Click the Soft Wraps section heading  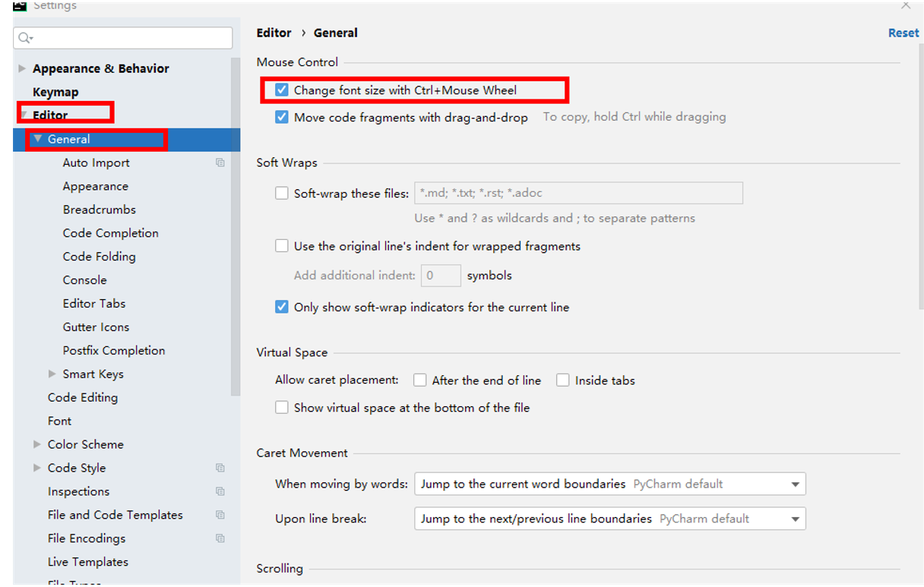[x=286, y=163]
